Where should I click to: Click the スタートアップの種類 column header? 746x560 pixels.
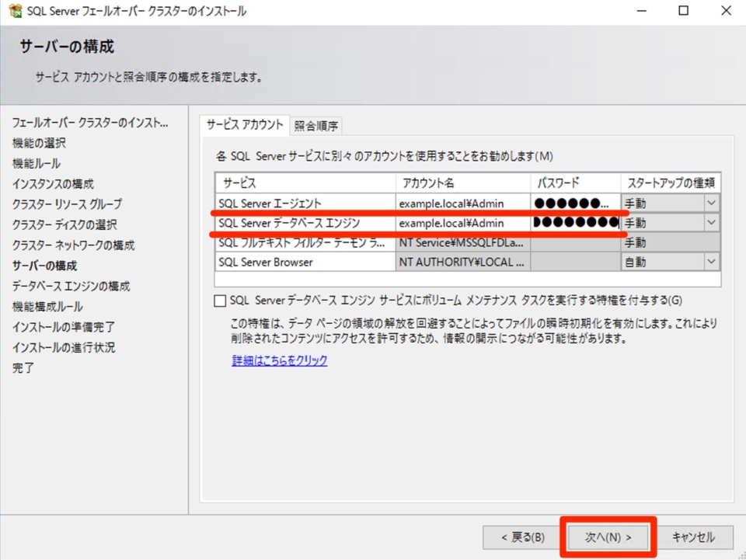point(671,183)
